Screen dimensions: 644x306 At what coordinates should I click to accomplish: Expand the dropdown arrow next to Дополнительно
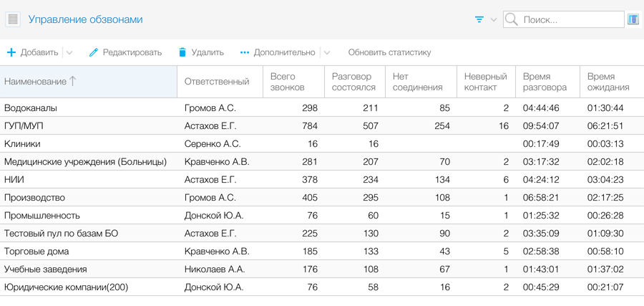point(327,52)
